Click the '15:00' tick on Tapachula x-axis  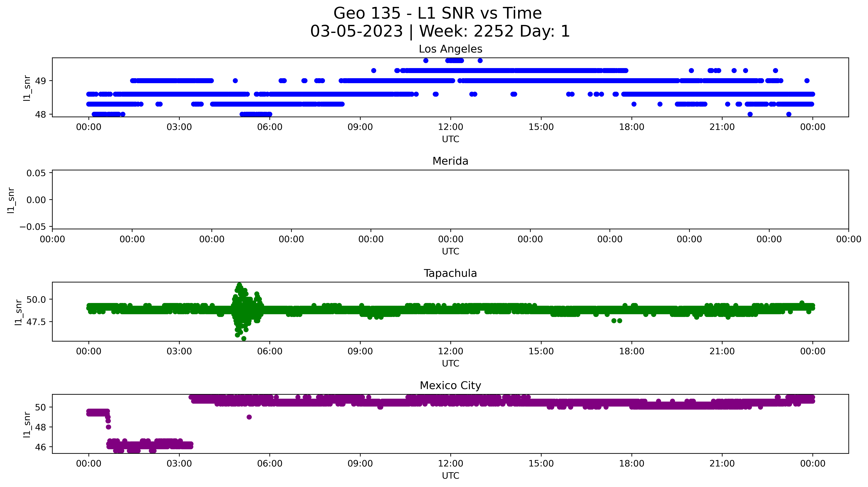coord(541,351)
